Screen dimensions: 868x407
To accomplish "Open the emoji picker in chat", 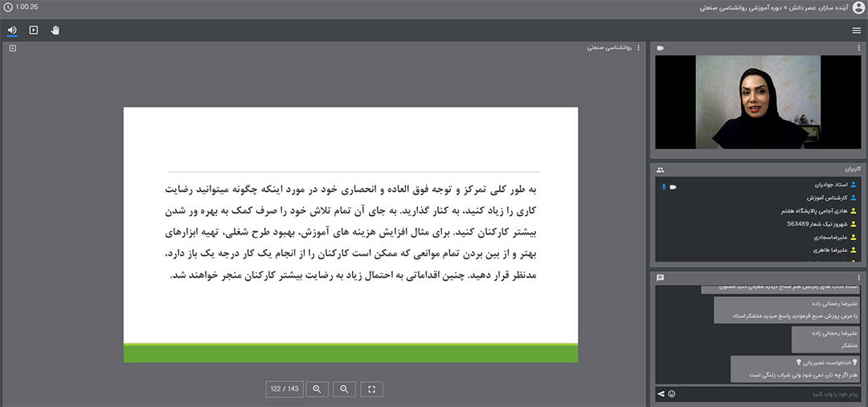I will 672,394.
